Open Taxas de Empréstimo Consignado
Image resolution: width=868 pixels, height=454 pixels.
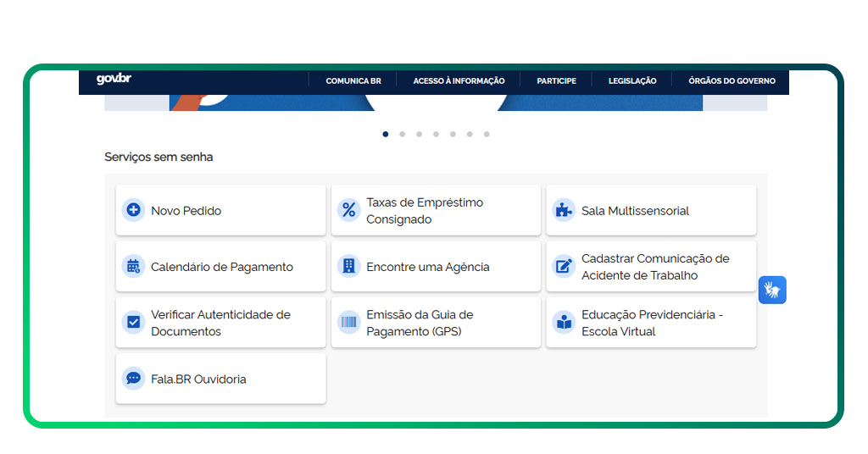[x=436, y=210]
